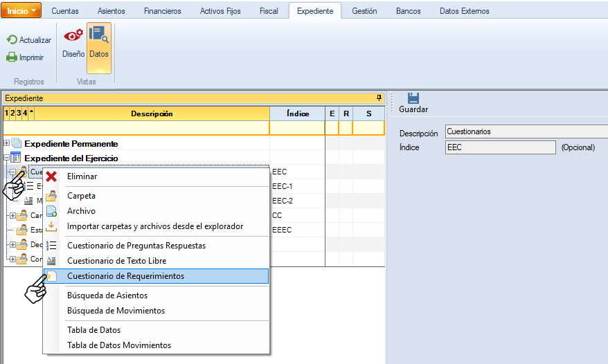Choose Cuestionario de Requerimientos option
The height and width of the screenshot is (364, 608).
pos(125,276)
